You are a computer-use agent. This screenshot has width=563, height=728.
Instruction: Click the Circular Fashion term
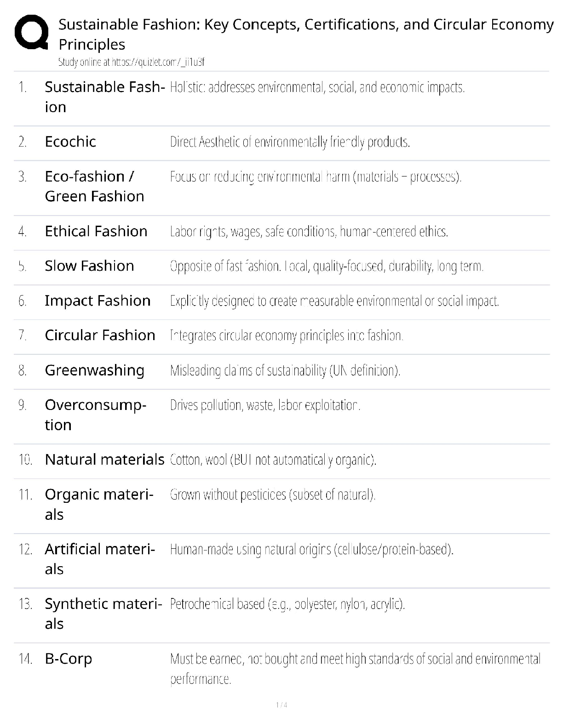[x=100, y=335]
